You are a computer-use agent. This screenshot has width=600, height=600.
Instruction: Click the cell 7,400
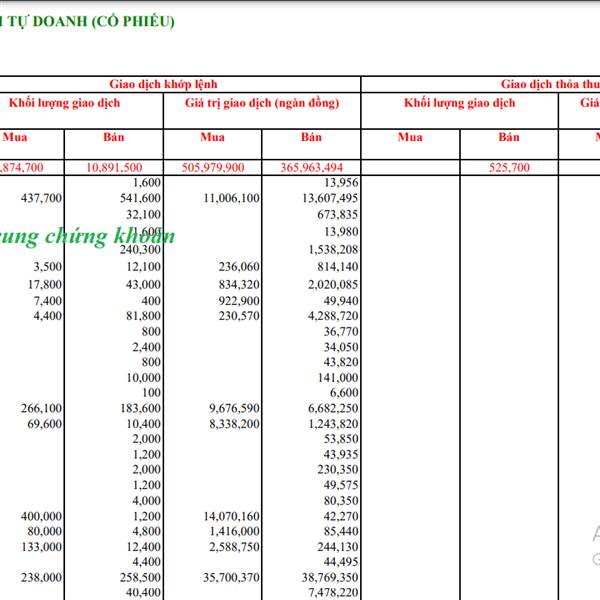coord(47,301)
